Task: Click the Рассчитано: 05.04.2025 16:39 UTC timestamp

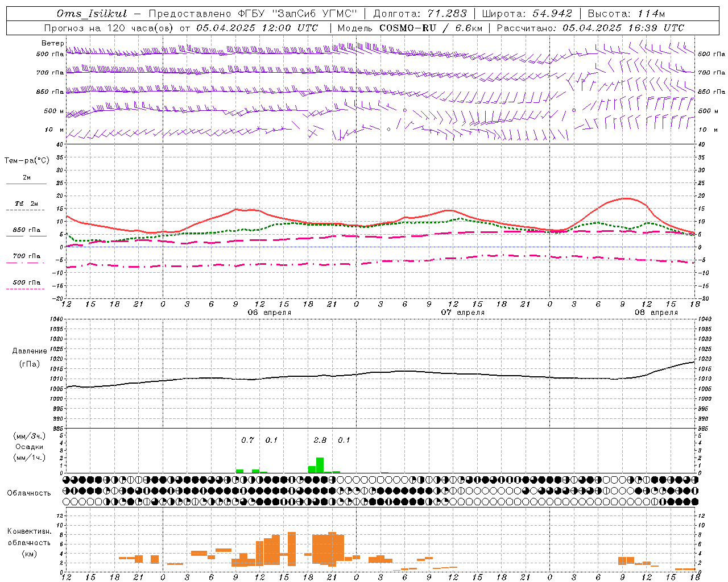Action: tap(590, 28)
